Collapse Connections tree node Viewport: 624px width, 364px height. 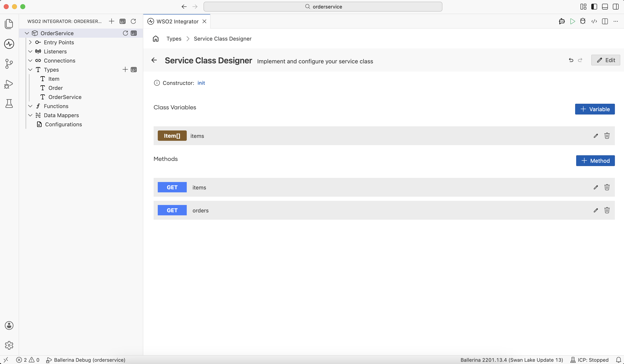pos(30,60)
